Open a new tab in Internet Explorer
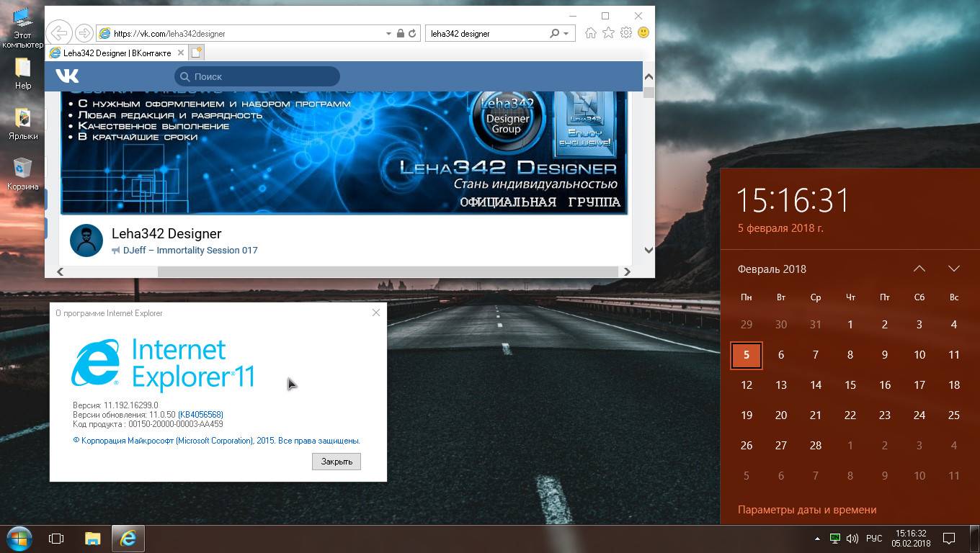 pyautogui.click(x=197, y=53)
